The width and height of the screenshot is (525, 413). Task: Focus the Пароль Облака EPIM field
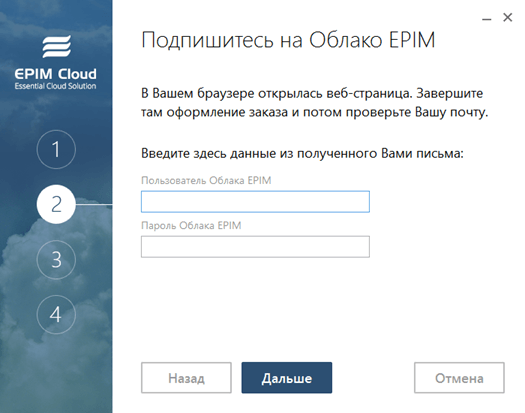[x=255, y=247]
